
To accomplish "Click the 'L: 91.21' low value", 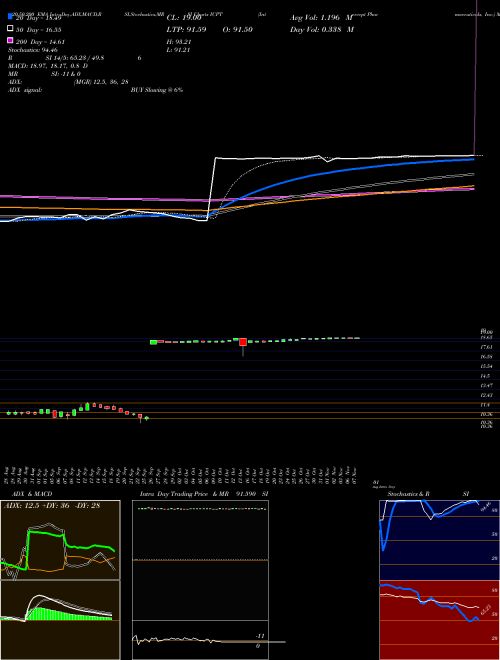I will click(178, 50).
